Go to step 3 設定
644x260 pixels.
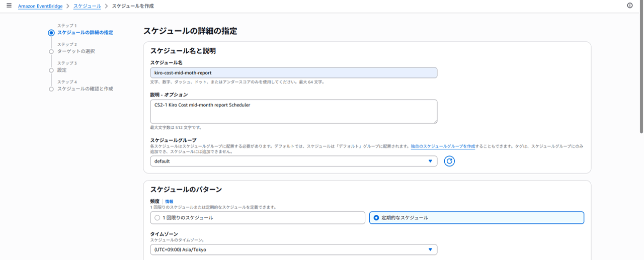click(x=62, y=70)
